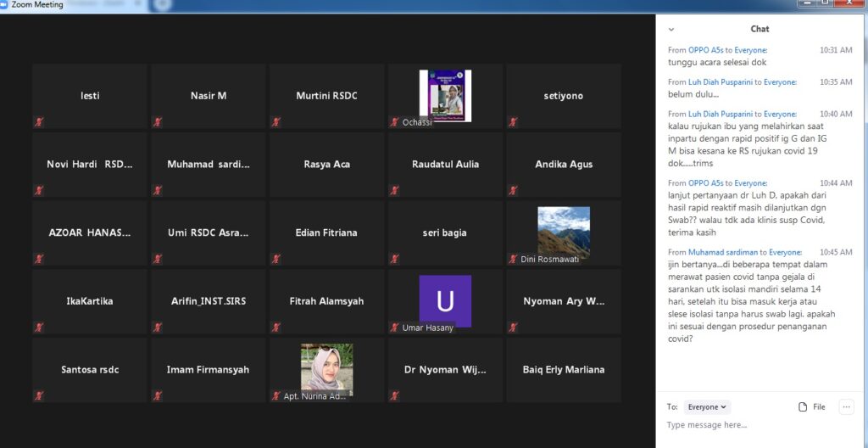This screenshot has width=868, height=448.
Task: Click in the 'Type message here...' field
Action: (746, 425)
